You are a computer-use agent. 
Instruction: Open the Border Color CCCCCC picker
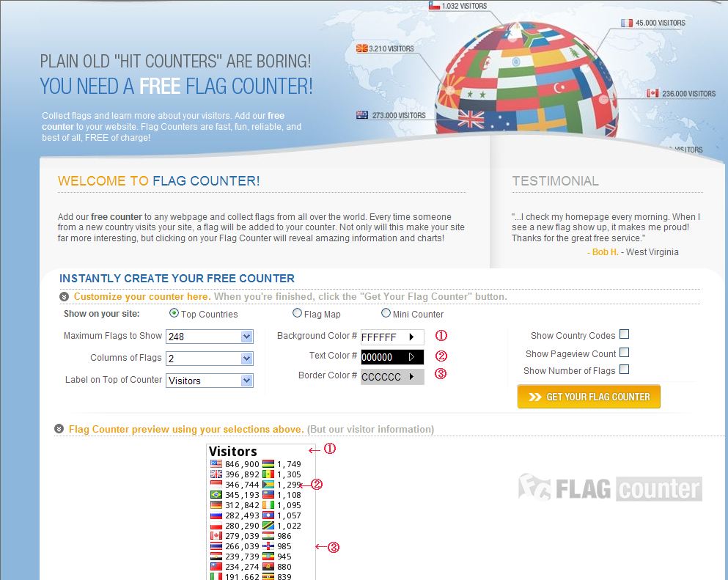pyautogui.click(x=392, y=377)
